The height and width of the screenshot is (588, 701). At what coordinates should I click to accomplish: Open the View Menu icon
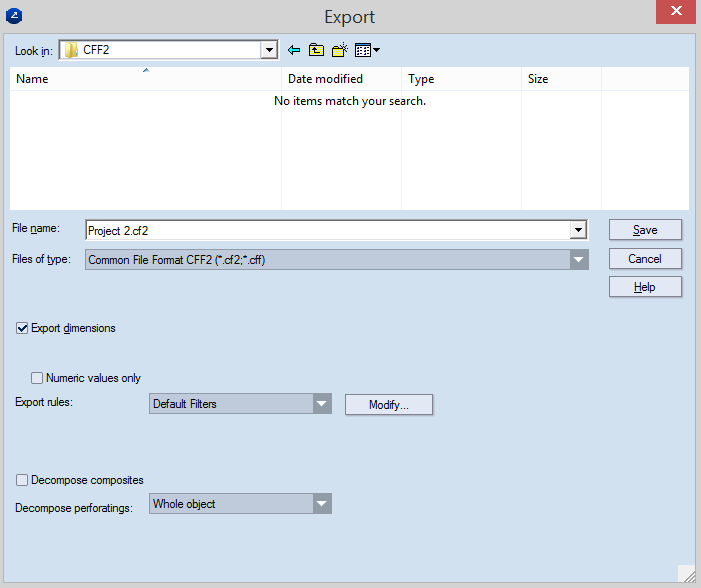coord(366,49)
